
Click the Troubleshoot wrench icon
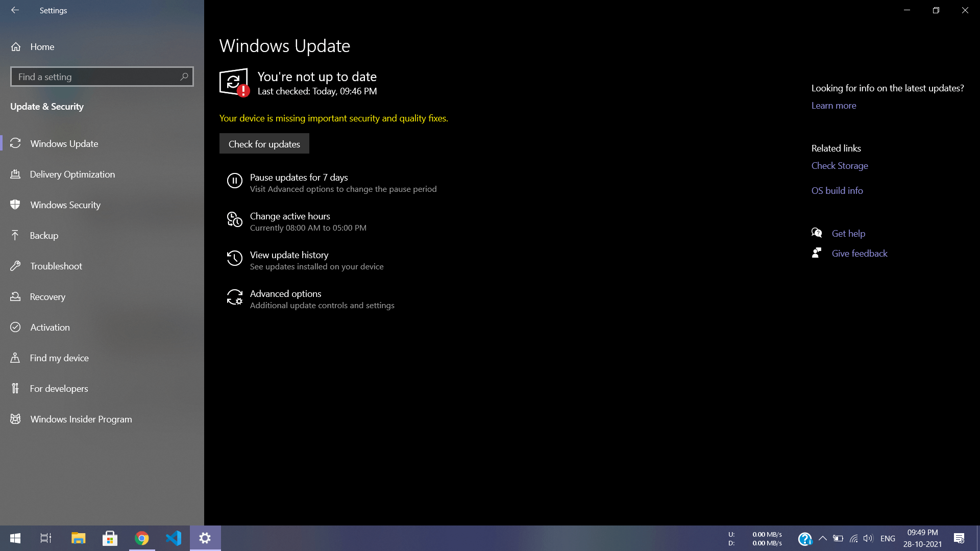(x=15, y=266)
